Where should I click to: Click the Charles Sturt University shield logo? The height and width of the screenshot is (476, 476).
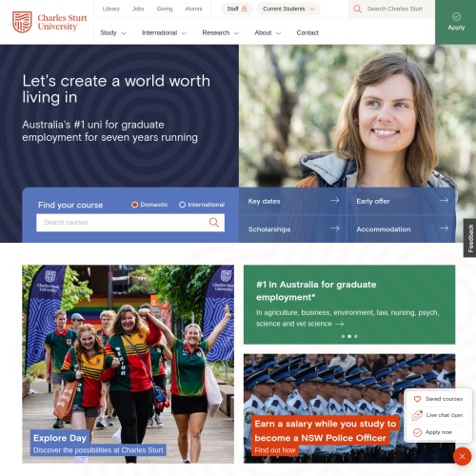(x=22, y=22)
